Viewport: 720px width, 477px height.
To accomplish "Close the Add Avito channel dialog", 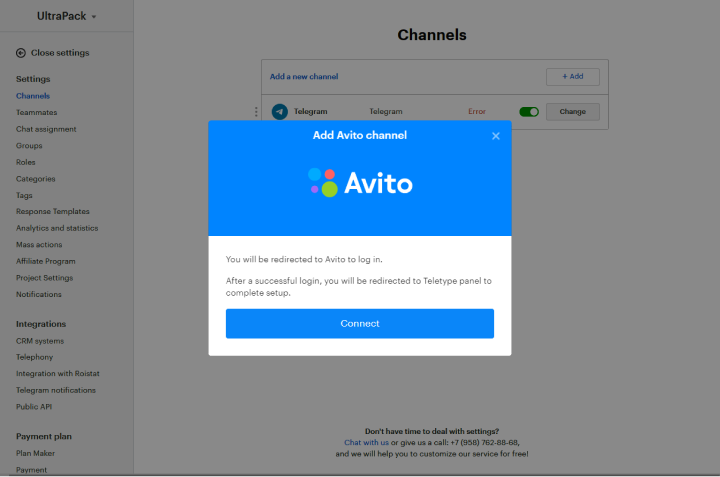I will point(496,136).
